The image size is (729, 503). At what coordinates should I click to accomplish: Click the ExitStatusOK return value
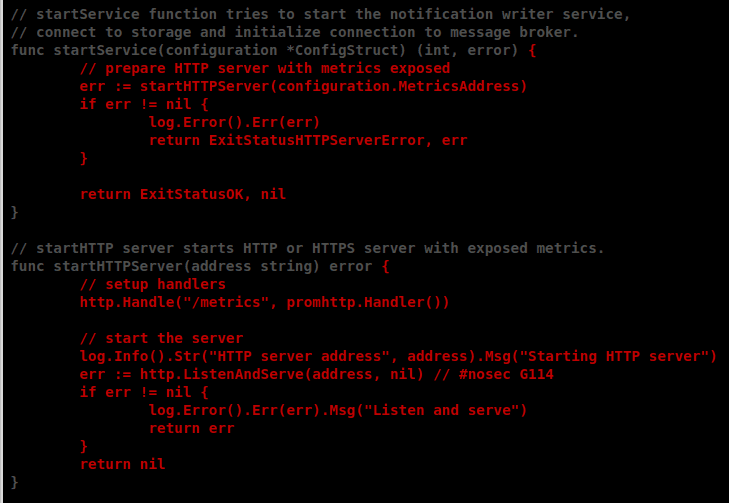[191, 194]
